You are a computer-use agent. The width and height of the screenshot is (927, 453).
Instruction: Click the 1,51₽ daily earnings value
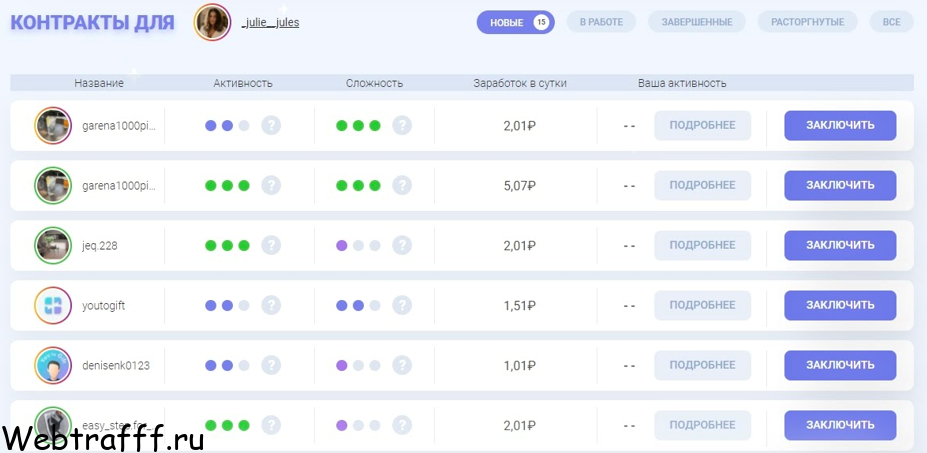[520, 306]
